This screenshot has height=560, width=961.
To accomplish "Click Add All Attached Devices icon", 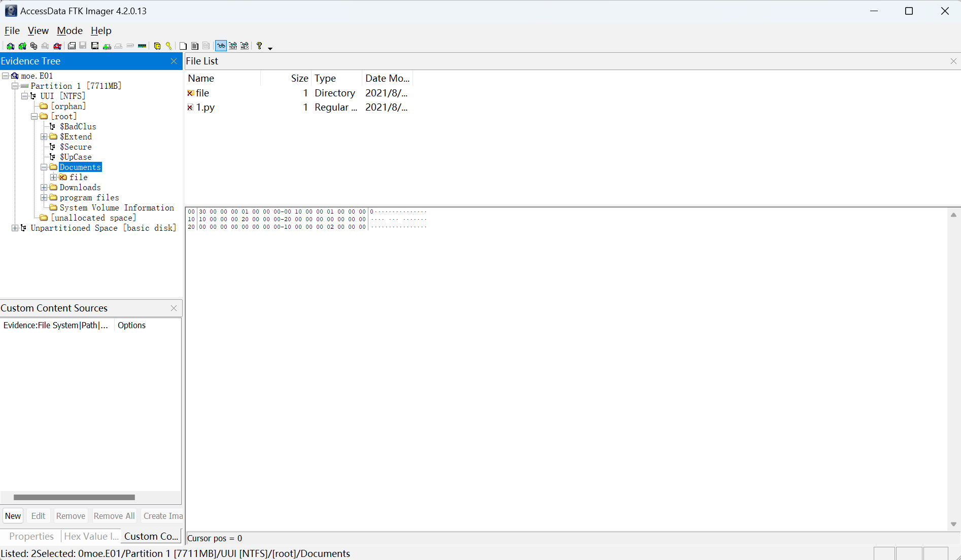I will pyautogui.click(x=22, y=46).
